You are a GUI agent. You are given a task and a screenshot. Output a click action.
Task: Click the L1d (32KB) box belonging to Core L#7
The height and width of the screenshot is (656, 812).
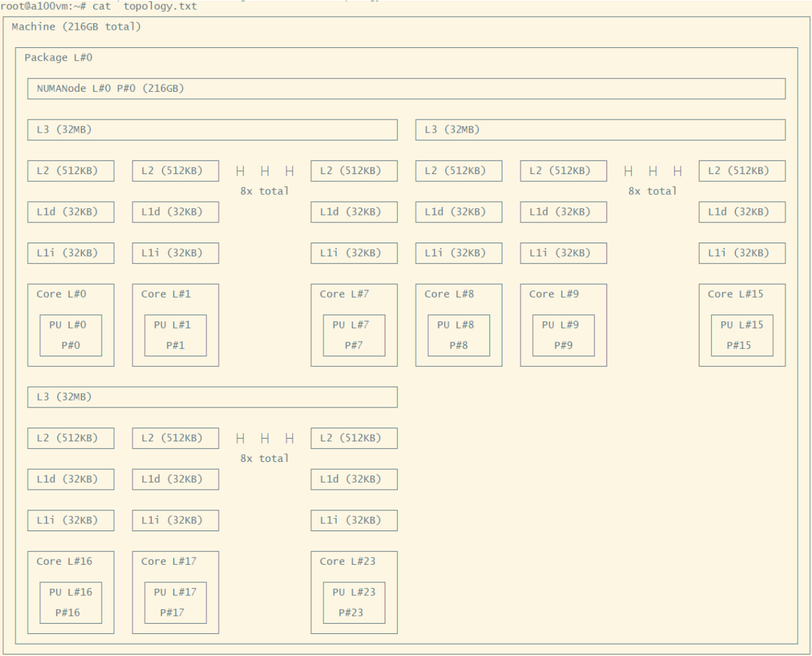[x=354, y=212]
